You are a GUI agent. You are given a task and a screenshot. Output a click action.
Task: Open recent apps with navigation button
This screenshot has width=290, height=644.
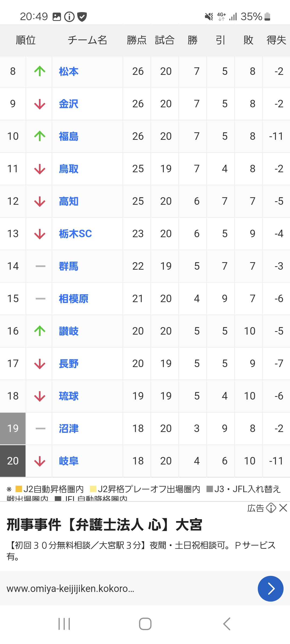click(64, 624)
